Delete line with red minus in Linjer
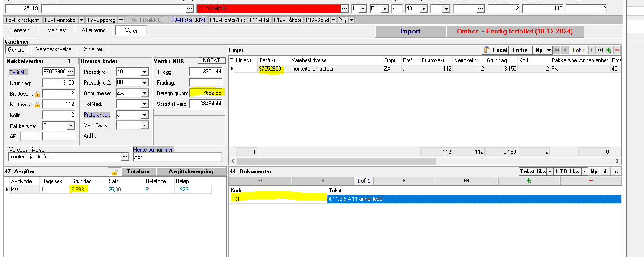644x257 pixels. 617,50
